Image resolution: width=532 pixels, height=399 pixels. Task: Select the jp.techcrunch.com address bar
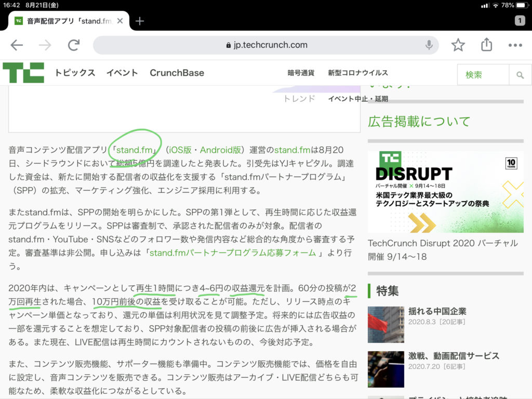coord(265,45)
